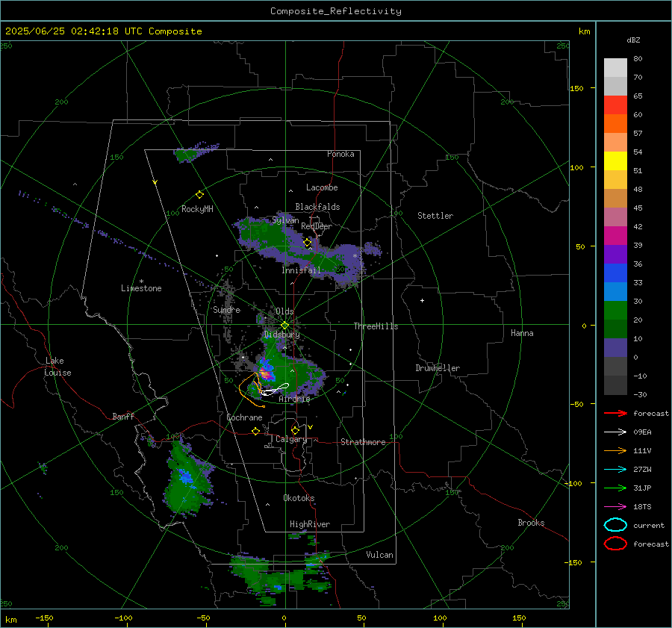Click the Blackfalds city label
The width and height of the screenshot is (672, 628).
click(x=317, y=207)
